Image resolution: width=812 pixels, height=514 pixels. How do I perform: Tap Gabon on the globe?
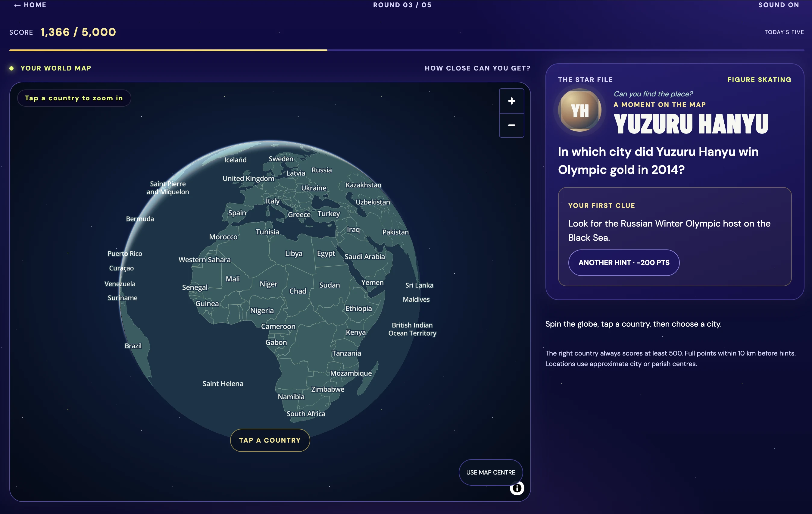tap(276, 342)
